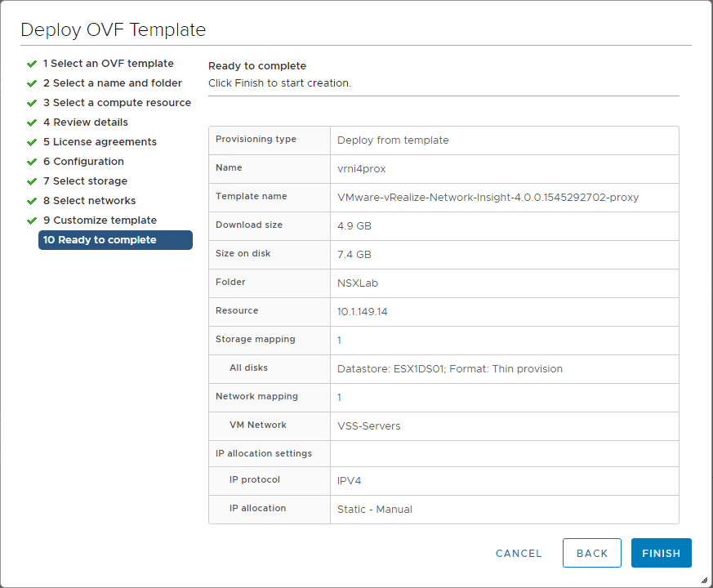
Task: Open the Select a name and folder step
Action: pos(113,82)
